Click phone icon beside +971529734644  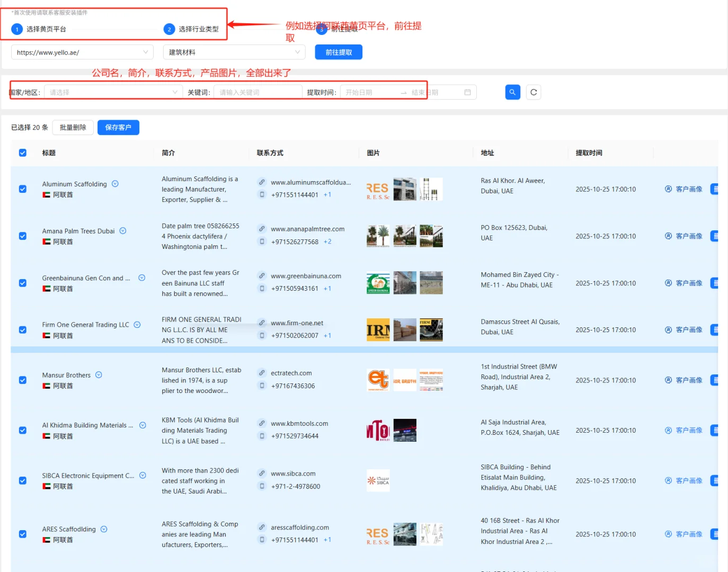click(262, 436)
